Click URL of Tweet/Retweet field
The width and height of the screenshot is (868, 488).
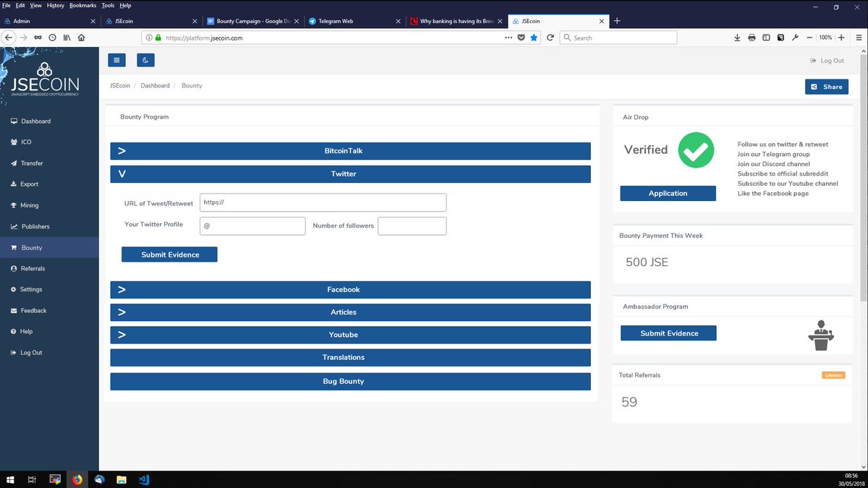323,202
